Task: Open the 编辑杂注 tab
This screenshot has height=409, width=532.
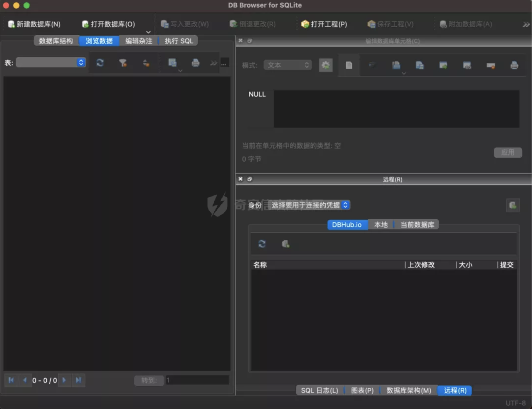Action: point(139,41)
